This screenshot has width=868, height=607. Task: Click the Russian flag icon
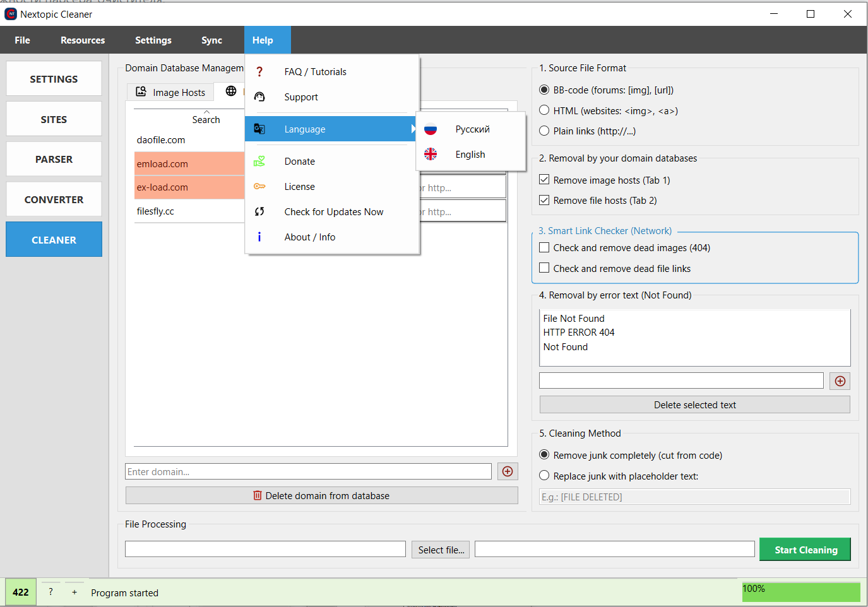click(x=431, y=129)
